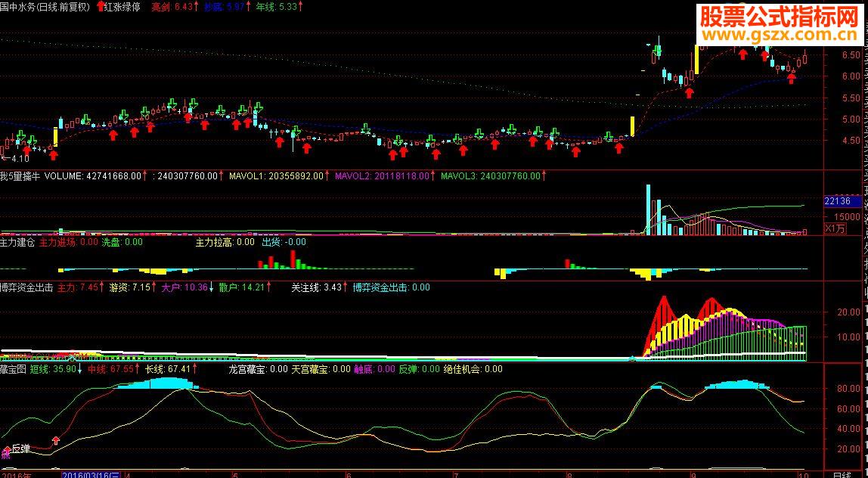Select the 长线 67.41 readout
Image resolution: width=868 pixels, height=478 pixels.
click(172, 369)
